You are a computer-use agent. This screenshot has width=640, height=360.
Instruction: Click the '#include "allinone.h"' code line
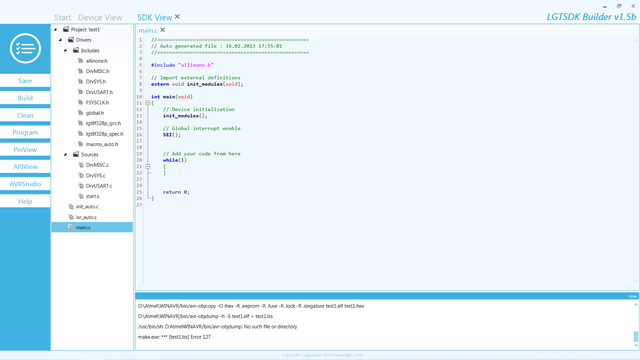click(x=182, y=65)
